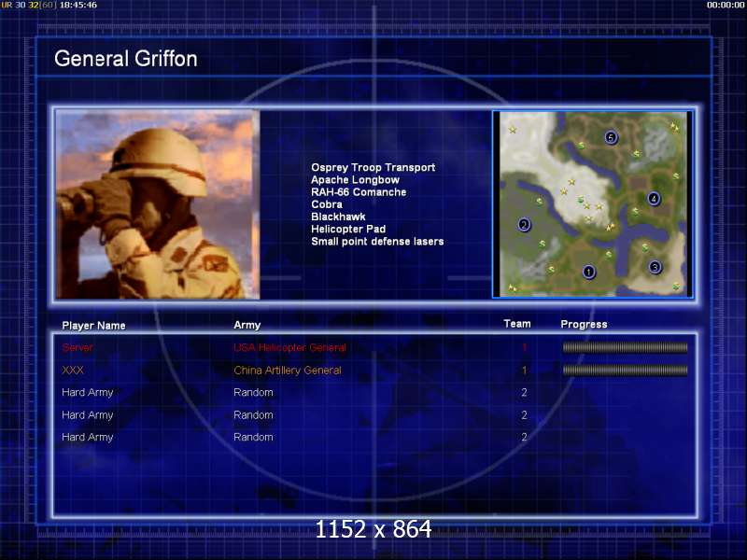
Task: Select the 'Server' player name
Action: [x=78, y=347]
